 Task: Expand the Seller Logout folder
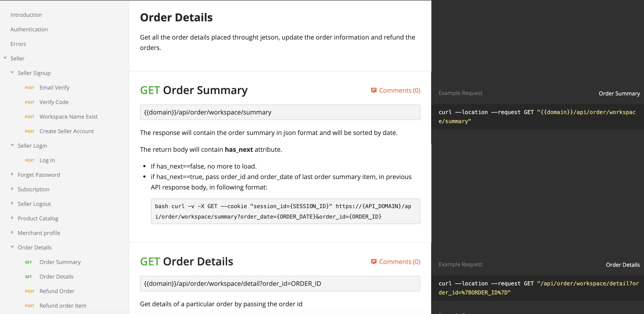[x=12, y=203]
